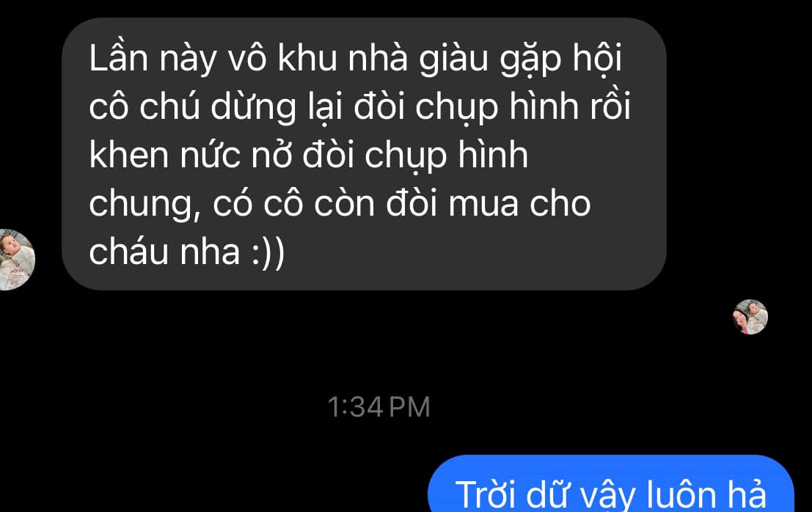
Task: Click 'PM' in the timestamp
Action: [409, 407]
